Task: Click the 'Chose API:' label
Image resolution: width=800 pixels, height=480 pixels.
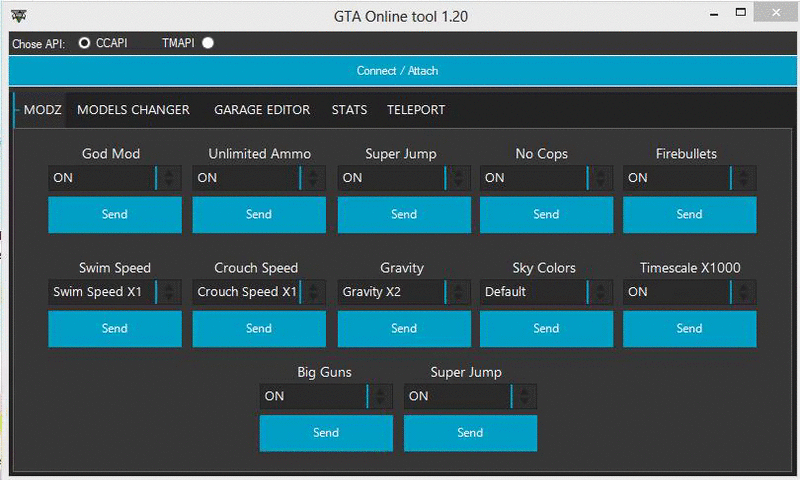Action: pos(39,44)
